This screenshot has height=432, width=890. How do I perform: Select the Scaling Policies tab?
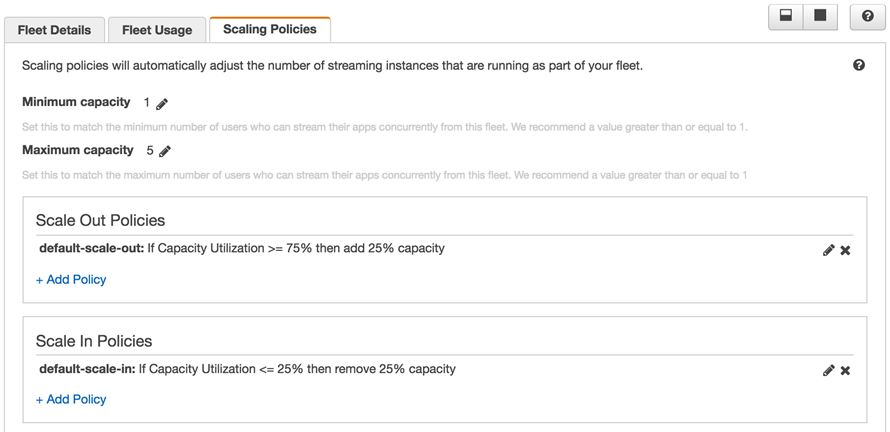[x=270, y=29]
